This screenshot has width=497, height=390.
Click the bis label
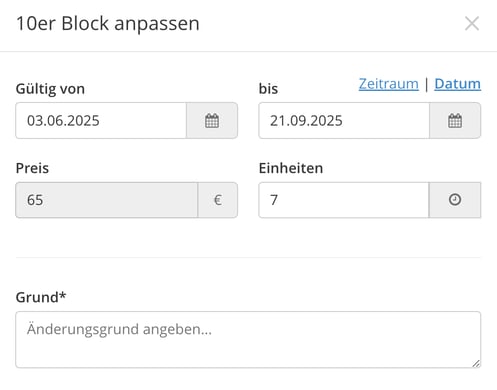[268, 89]
